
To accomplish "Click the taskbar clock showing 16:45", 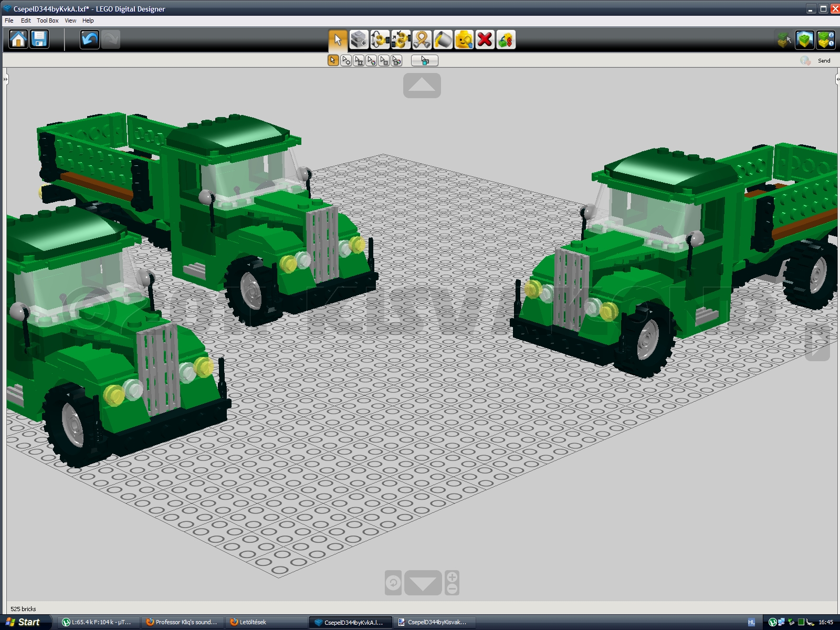I will (x=826, y=622).
